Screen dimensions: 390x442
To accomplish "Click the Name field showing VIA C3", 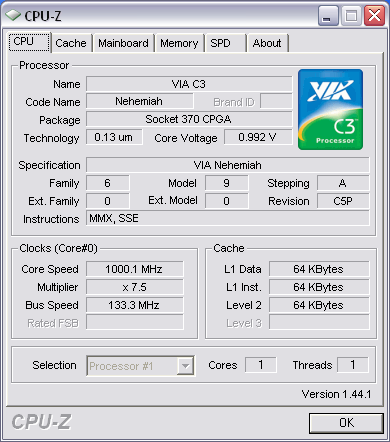I will tap(189, 84).
